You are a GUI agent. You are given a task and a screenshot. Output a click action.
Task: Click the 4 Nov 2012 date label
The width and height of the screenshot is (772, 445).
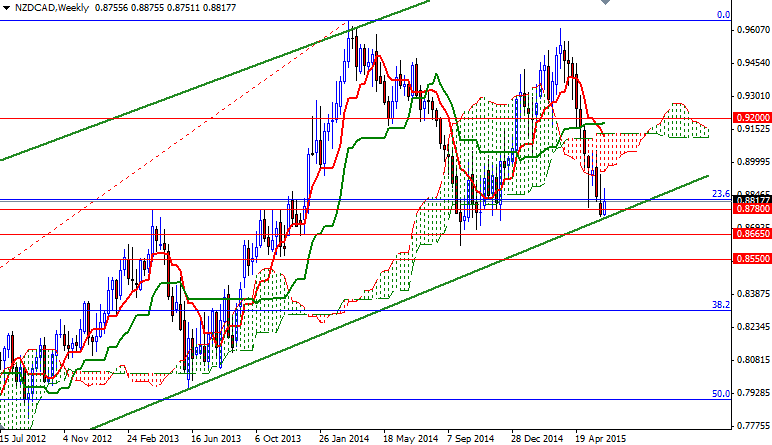(87, 438)
